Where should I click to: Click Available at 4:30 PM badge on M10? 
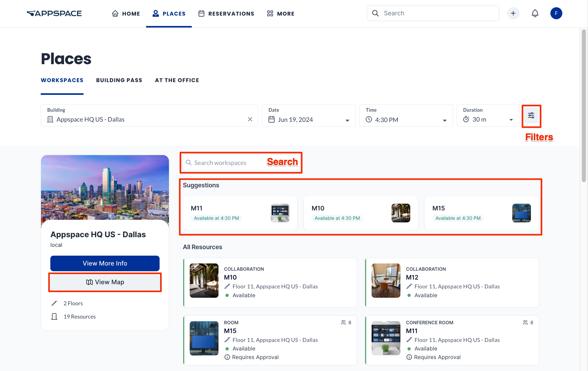click(x=337, y=218)
